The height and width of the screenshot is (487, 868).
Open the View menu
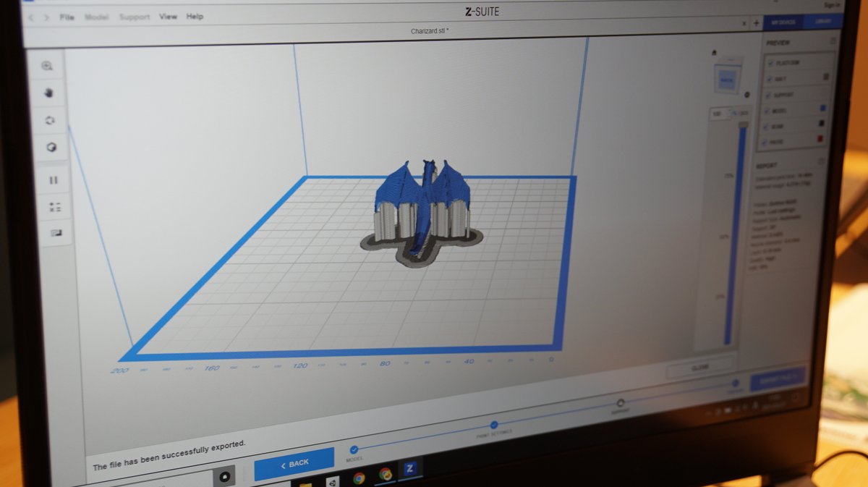pyautogui.click(x=169, y=16)
